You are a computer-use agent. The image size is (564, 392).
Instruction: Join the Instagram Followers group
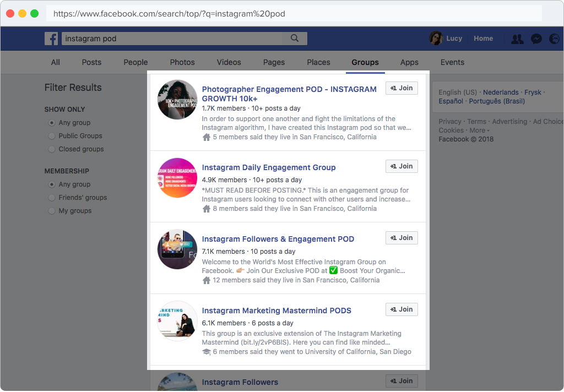[x=402, y=381]
